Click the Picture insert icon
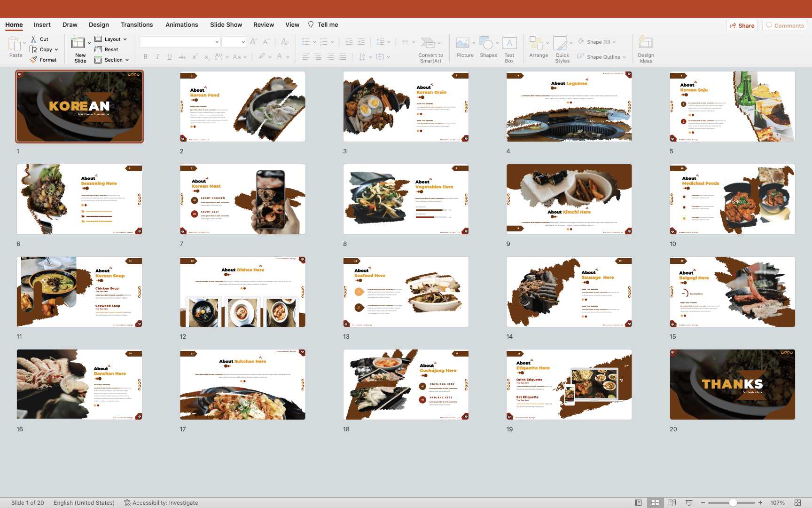This screenshot has width=812, height=508. pos(462,43)
